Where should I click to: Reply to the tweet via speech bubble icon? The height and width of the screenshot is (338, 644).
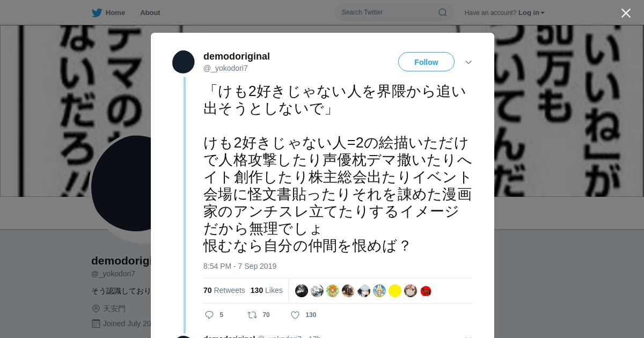point(209,315)
